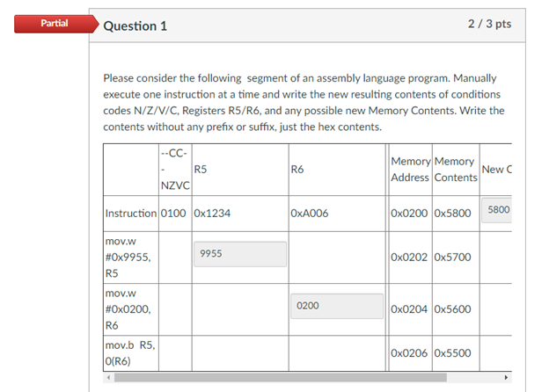Click the Memory Contents column header
Screen dimensions: 549x392
(456, 170)
